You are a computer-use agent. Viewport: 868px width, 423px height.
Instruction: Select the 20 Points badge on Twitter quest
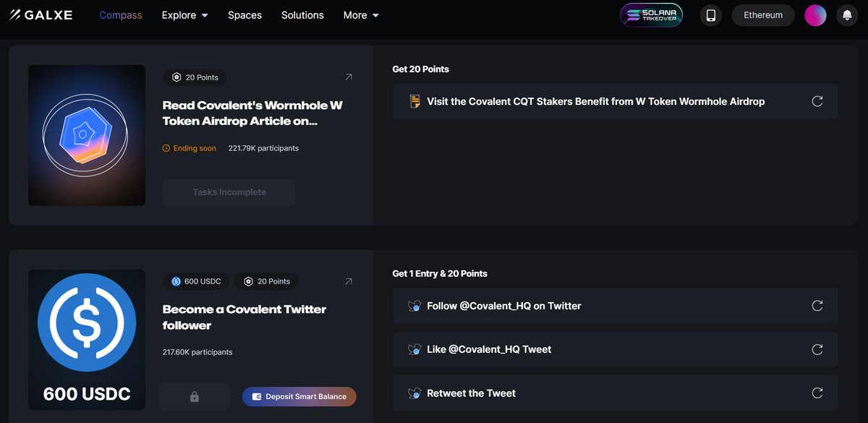[x=267, y=281]
